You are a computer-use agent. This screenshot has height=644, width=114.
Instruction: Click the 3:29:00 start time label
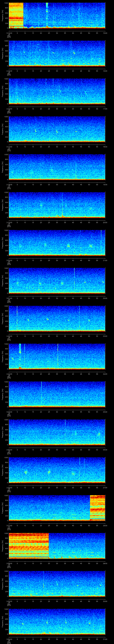pyautogui.click(x=9, y=601)
